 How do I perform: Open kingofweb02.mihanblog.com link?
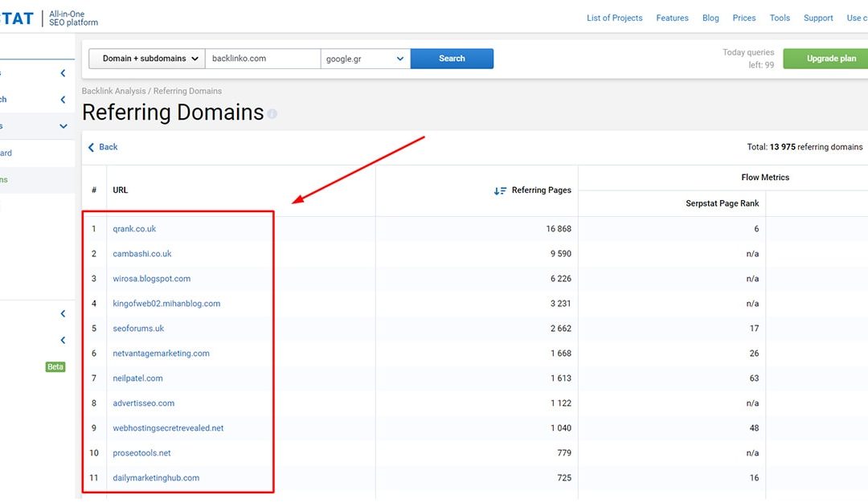pos(166,304)
